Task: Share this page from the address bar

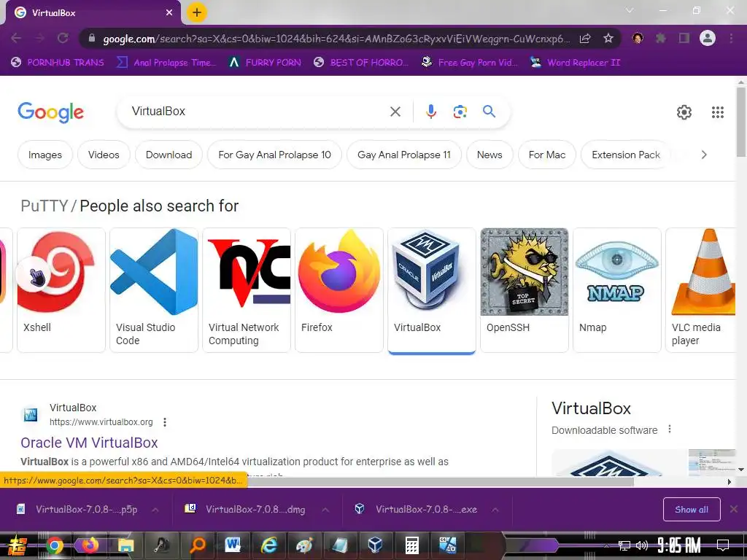Action: [585, 39]
